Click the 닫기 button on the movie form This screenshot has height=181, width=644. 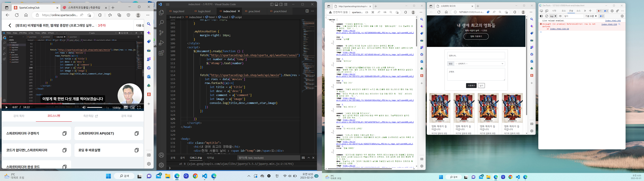coord(481,86)
